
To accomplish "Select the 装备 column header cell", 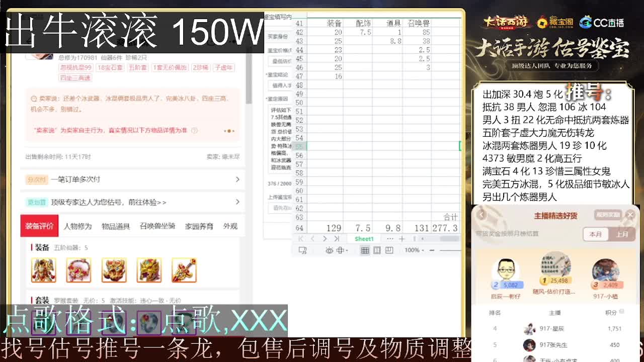I will point(325,23).
